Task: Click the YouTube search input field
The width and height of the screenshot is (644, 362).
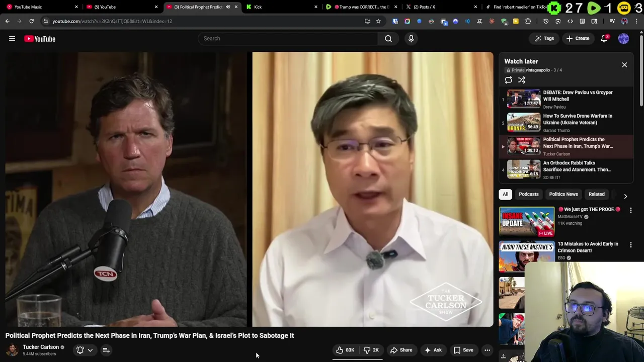Action: (x=288, y=39)
